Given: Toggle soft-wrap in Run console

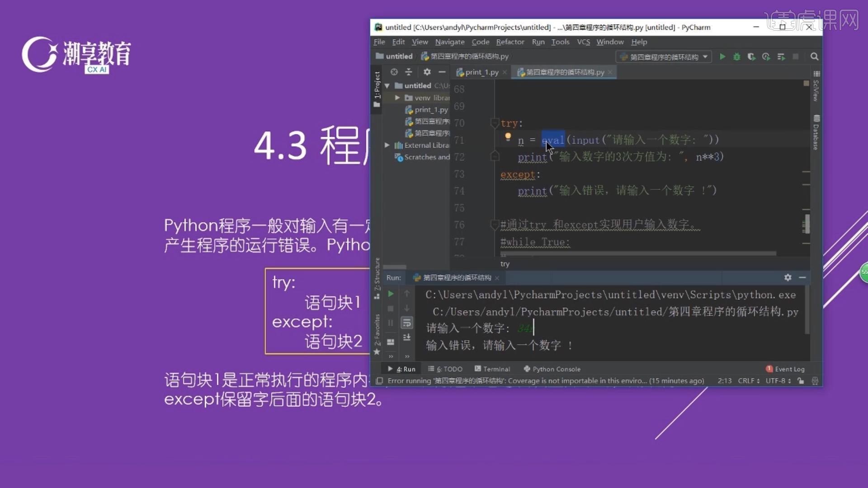Looking at the screenshot, I should (407, 323).
